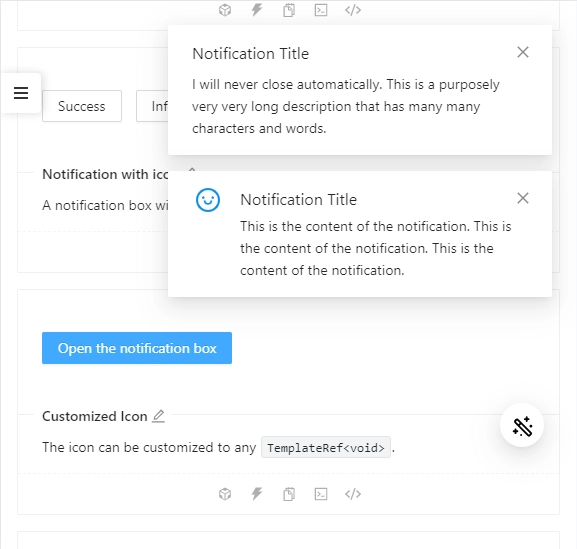Close the first Notification Title popup
This screenshot has height=549, width=577.
click(523, 52)
